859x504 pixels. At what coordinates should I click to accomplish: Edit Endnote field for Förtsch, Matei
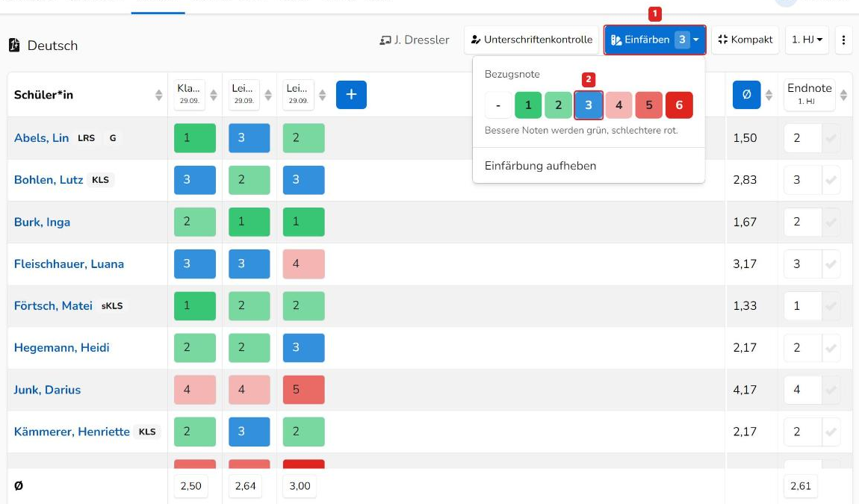[802, 305]
